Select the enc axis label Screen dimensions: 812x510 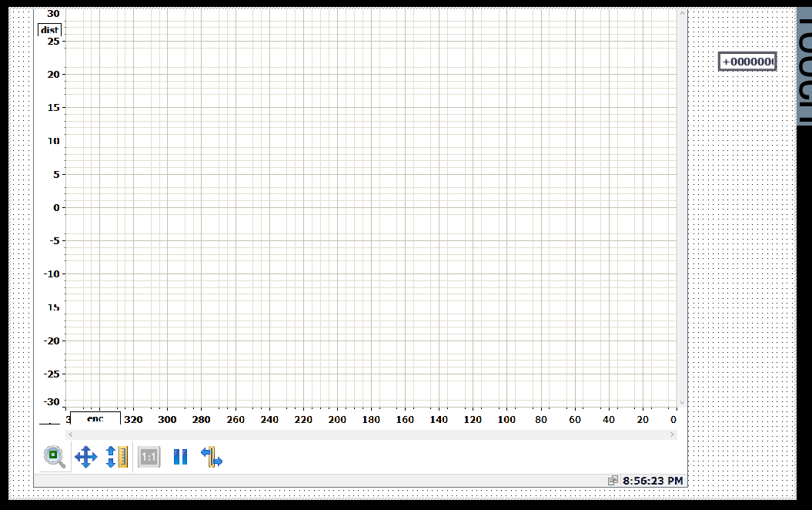(x=95, y=418)
